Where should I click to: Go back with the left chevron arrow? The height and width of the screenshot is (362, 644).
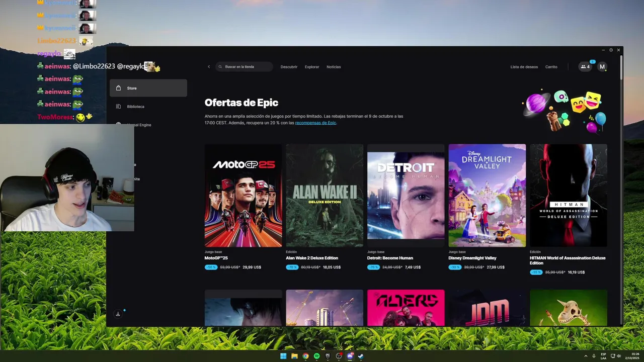pyautogui.click(x=209, y=67)
